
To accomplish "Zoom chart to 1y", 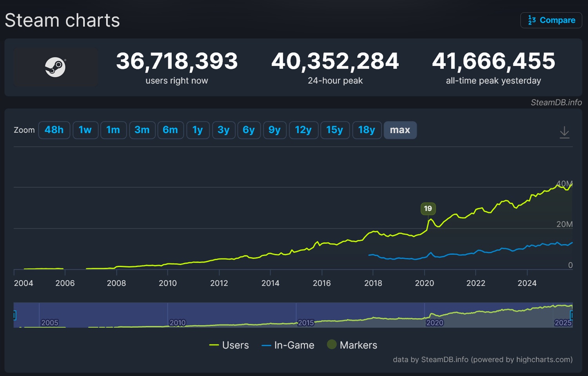I will 198,130.
